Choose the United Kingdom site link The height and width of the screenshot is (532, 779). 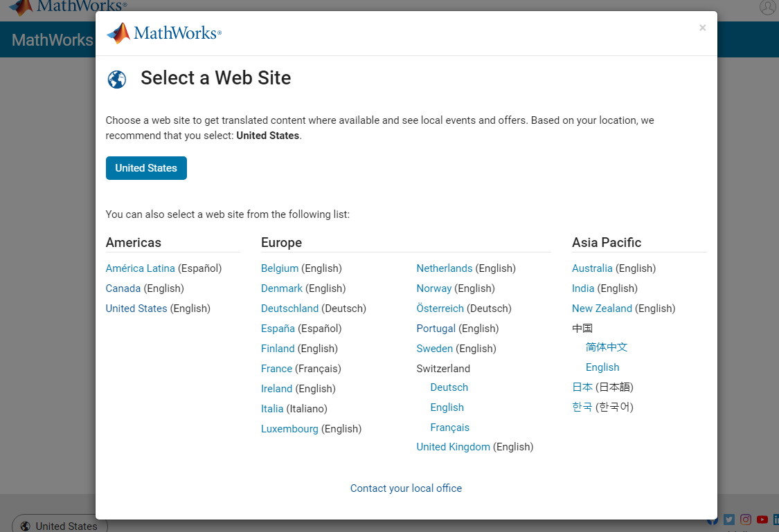coord(453,447)
